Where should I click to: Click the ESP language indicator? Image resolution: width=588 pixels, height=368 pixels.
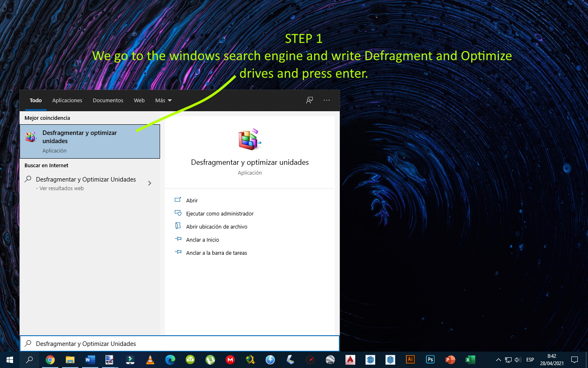click(530, 360)
